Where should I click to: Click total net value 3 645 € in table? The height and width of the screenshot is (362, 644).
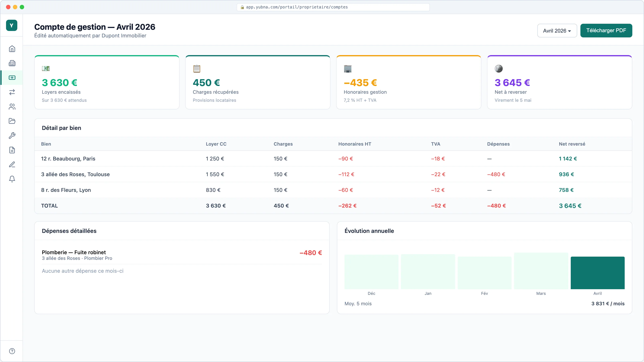tap(570, 206)
